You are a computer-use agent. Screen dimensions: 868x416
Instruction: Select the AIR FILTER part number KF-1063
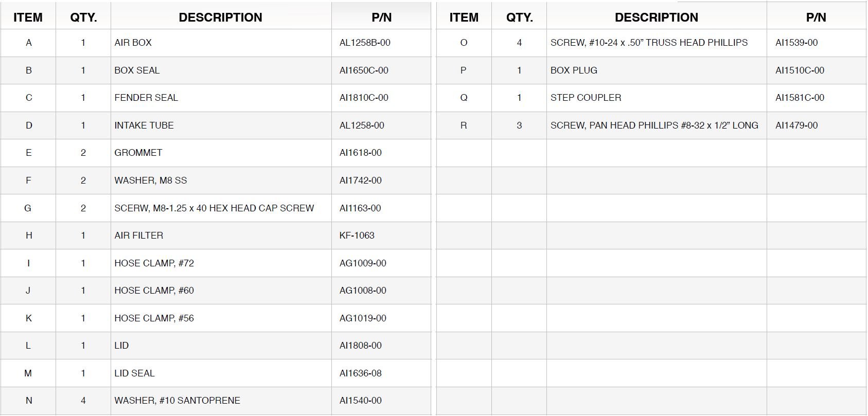click(x=357, y=236)
